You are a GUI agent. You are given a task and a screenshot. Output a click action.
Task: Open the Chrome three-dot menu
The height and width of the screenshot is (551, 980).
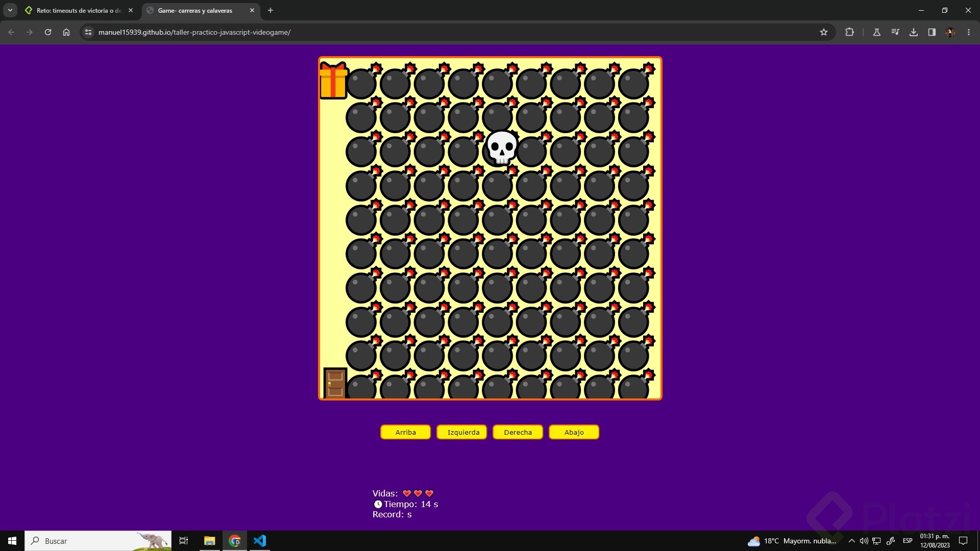pyautogui.click(x=968, y=32)
